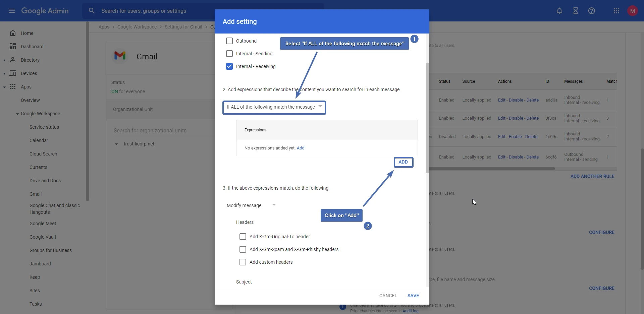This screenshot has height=314, width=644.
Task: Click the user account avatar
Action: click(632, 11)
